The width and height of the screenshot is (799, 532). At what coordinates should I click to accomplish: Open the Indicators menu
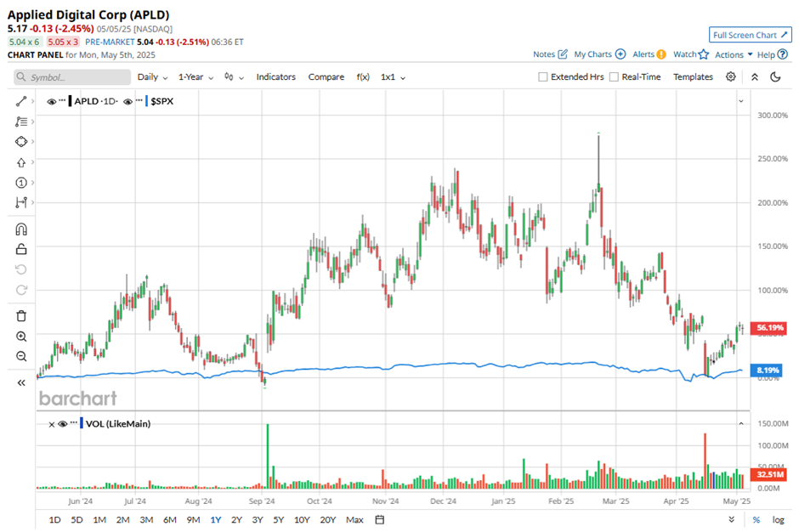pos(275,77)
